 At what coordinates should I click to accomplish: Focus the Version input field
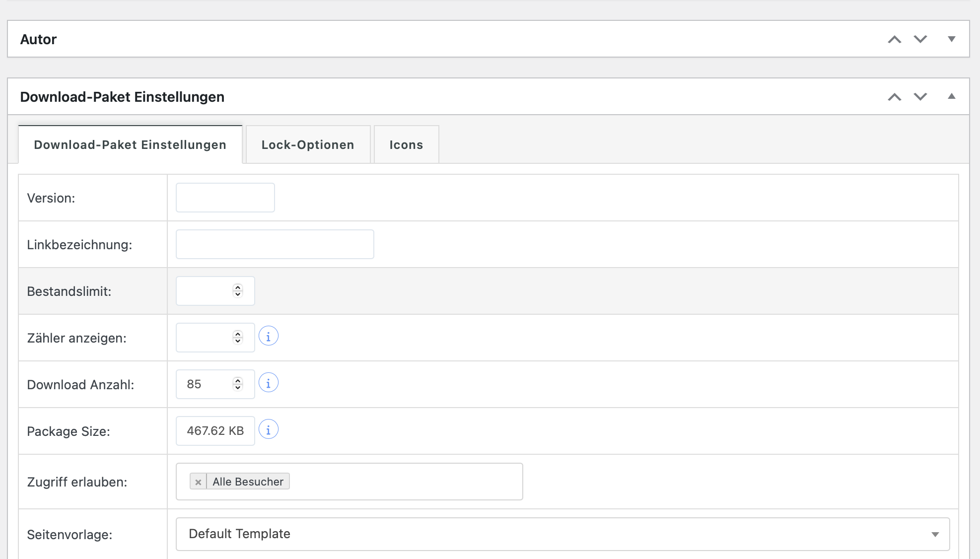[x=225, y=198]
